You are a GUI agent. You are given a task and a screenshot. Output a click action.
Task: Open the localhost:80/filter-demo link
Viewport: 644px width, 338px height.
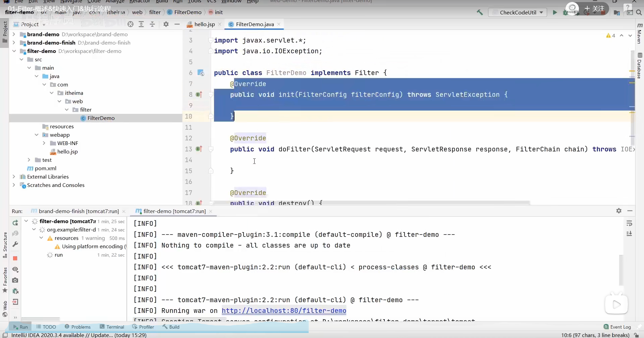(284, 311)
